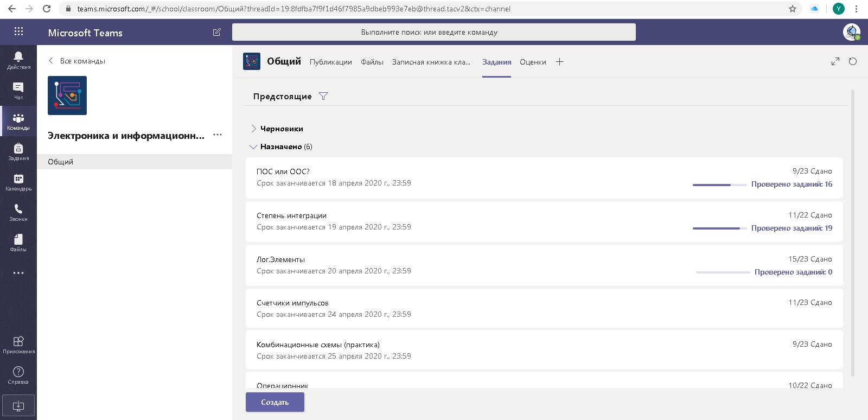The width and height of the screenshot is (868, 420).
Task: Open the user profile avatar
Action: [851, 32]
